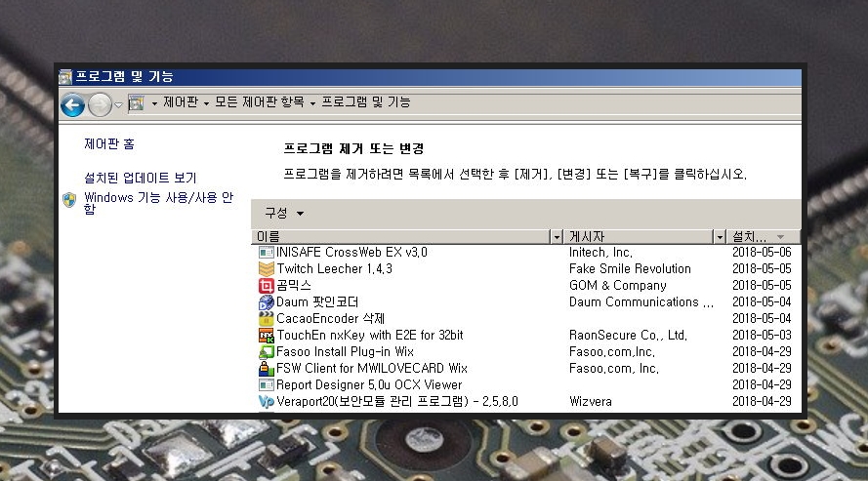Open Windows 기능 사용/사용 안 함 link

pos(159,203)
